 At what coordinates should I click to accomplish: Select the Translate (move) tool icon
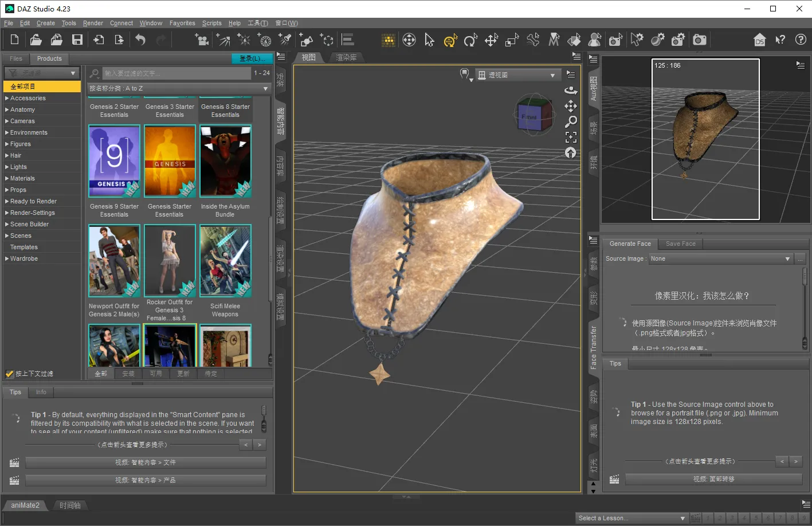491,40
